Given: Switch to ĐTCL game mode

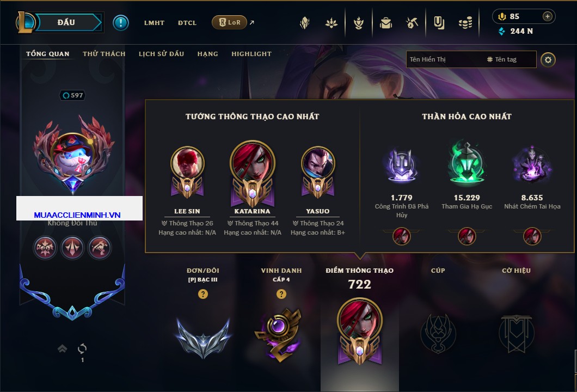Looking at the screenshot, I should pyautogui.click(x=187, y=23).
